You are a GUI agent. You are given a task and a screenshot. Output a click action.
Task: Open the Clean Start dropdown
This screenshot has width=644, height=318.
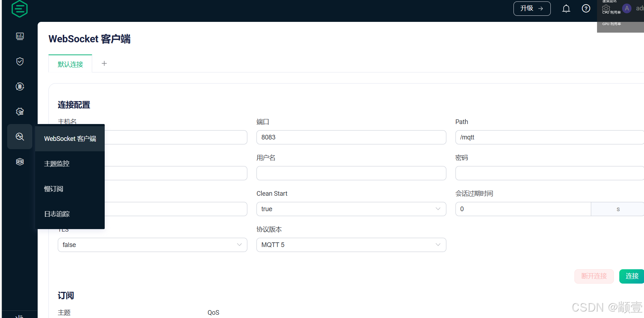point(351,209)
